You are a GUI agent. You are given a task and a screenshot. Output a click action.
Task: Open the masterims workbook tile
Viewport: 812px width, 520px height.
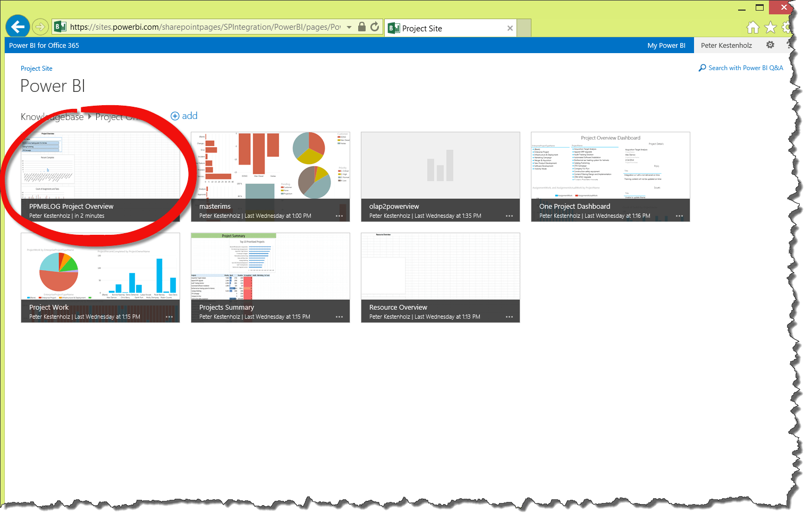coord(270,177)
